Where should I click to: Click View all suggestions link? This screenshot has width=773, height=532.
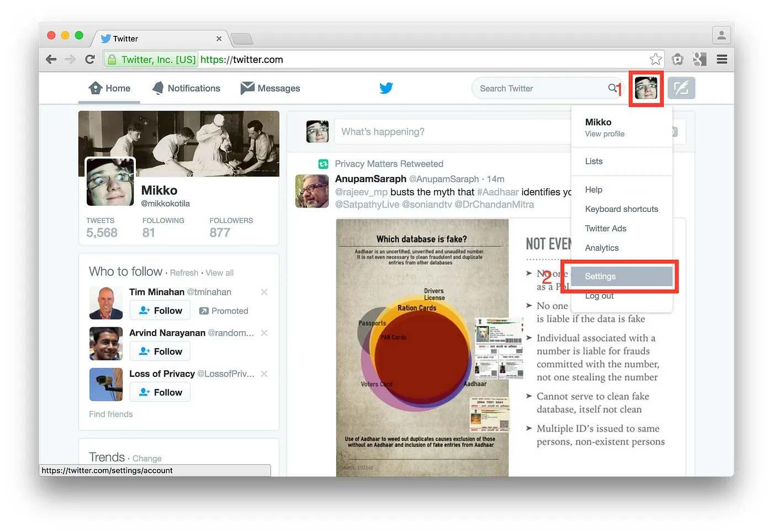(x=220, y=273)
